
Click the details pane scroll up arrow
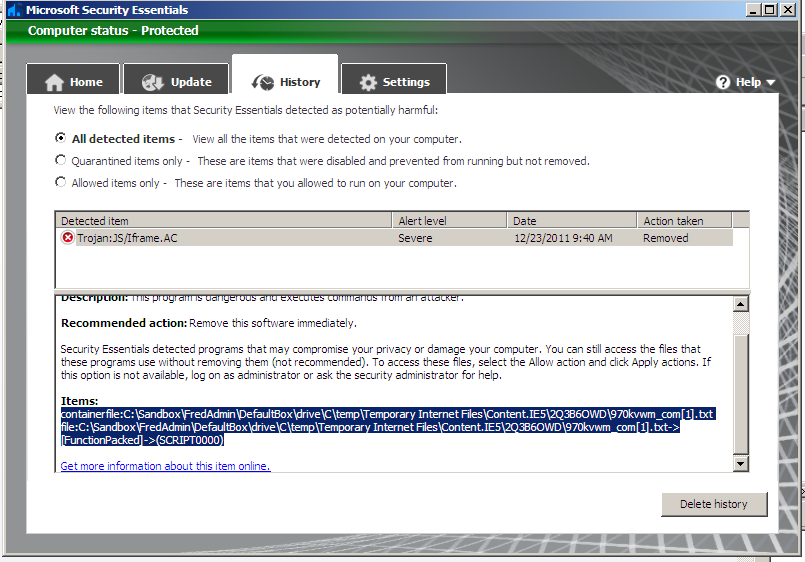pyautogui.click(x=740, y=304)
